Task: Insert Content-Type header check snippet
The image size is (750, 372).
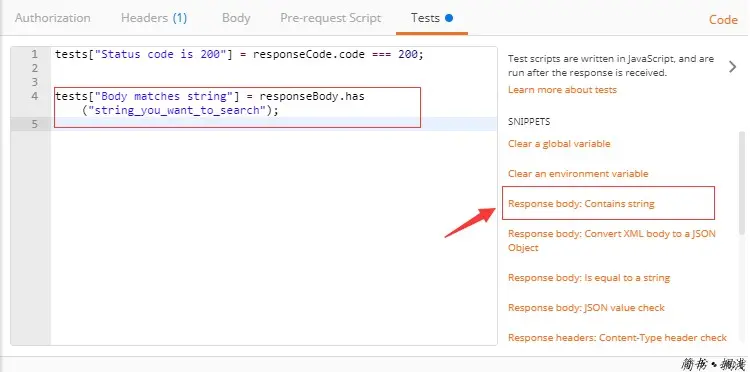Action: tap(618, 338)
